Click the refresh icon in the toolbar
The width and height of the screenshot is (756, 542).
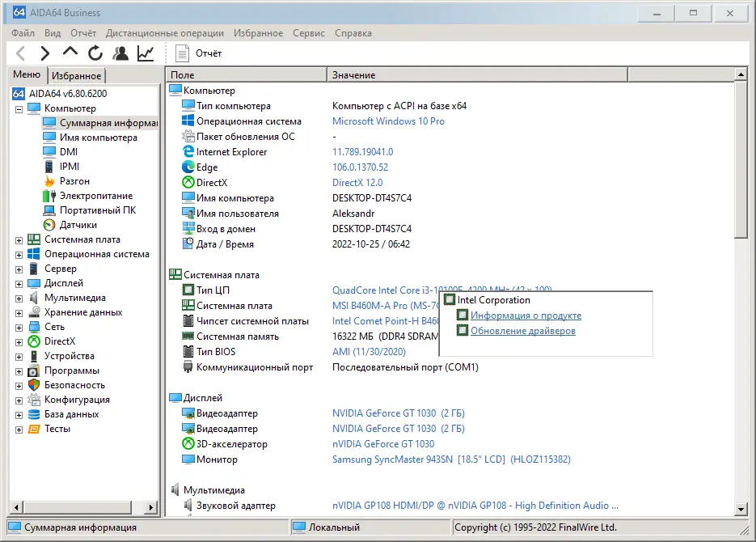pyautogui.click(x=95, y=53)
